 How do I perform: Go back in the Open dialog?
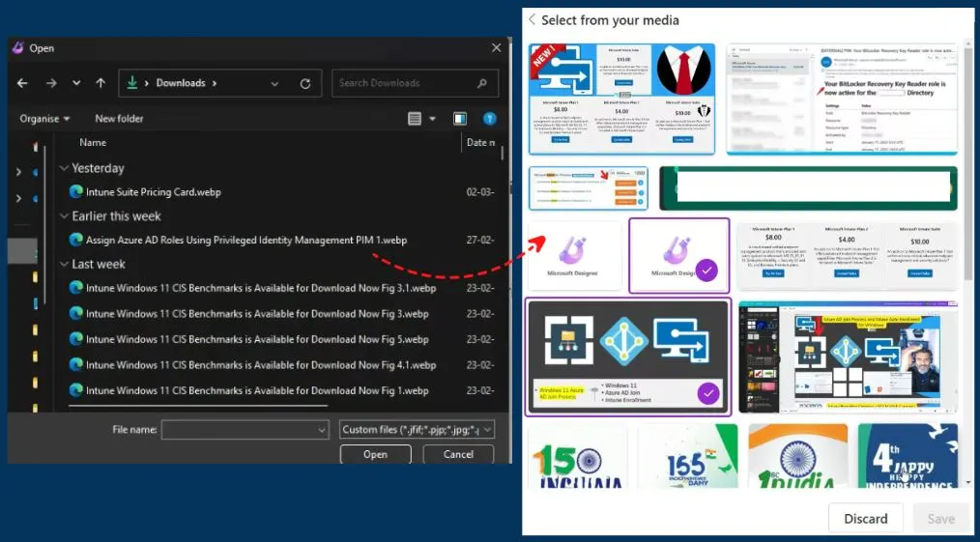click(22, 83)
